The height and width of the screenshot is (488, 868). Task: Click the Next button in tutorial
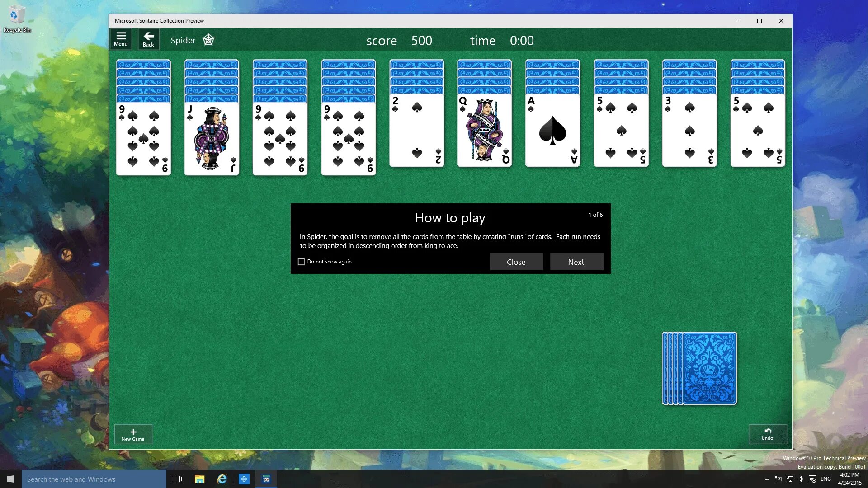[576, 262]
